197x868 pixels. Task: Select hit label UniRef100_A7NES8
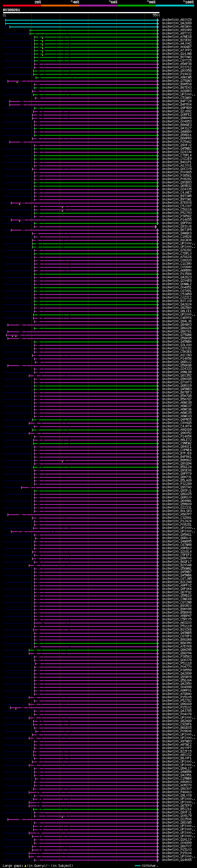click(x=177, y=37)
